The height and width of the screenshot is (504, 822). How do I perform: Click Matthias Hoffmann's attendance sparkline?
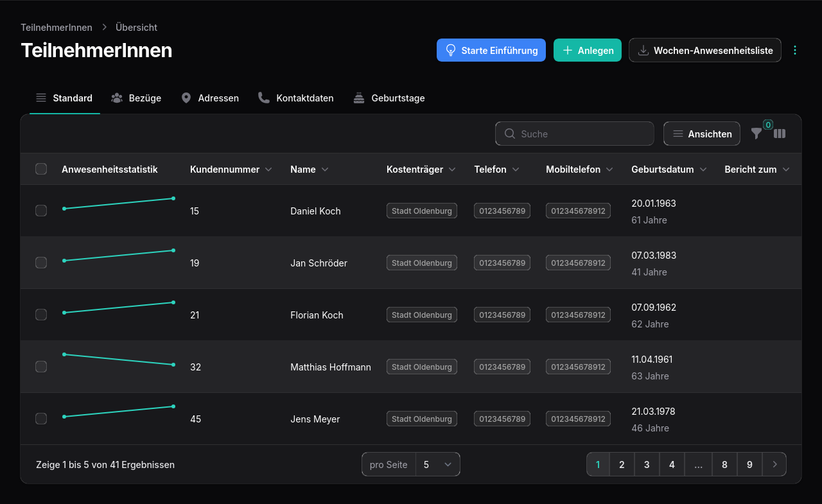[119, 360]
